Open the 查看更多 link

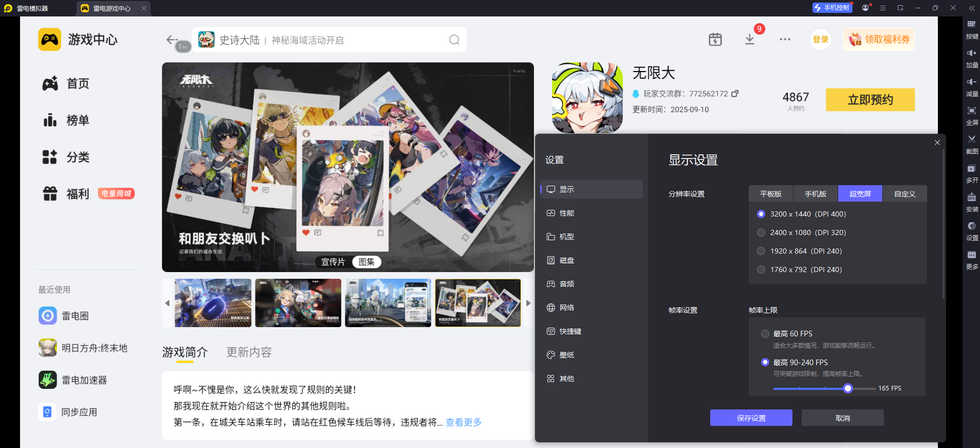pyautogui.click(x=463, y=422)
